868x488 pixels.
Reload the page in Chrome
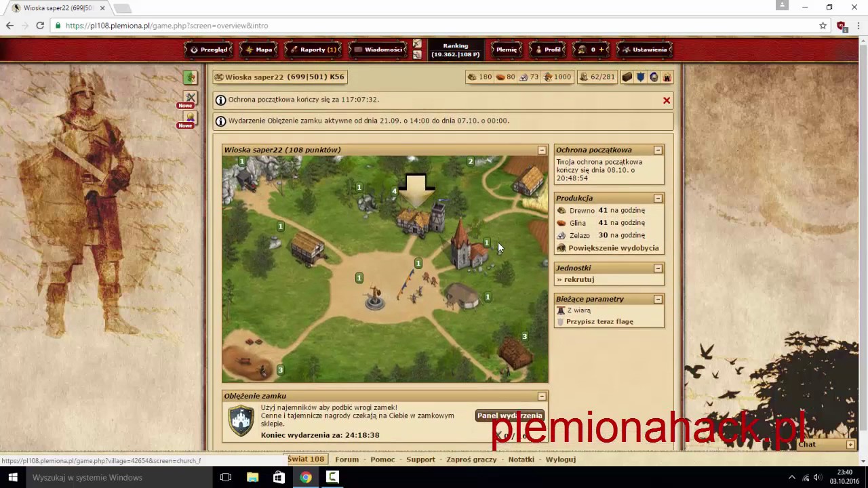40,26
